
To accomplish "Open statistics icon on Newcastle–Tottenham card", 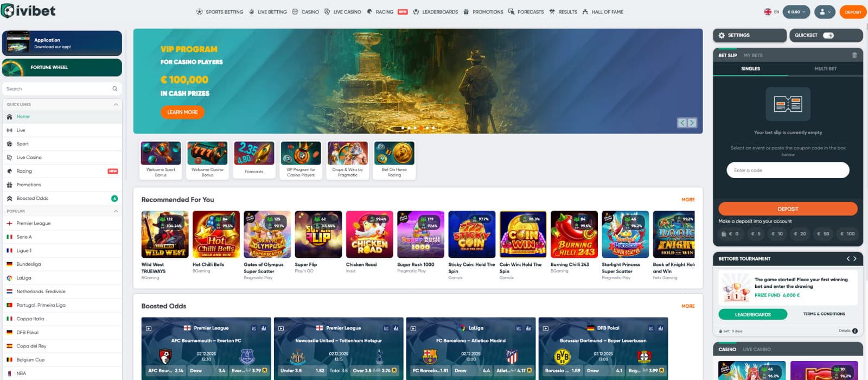I will coord(396,328).
